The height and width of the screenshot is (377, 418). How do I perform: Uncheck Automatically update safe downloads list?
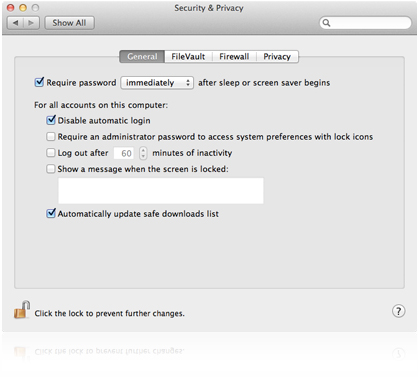point(51,213)
